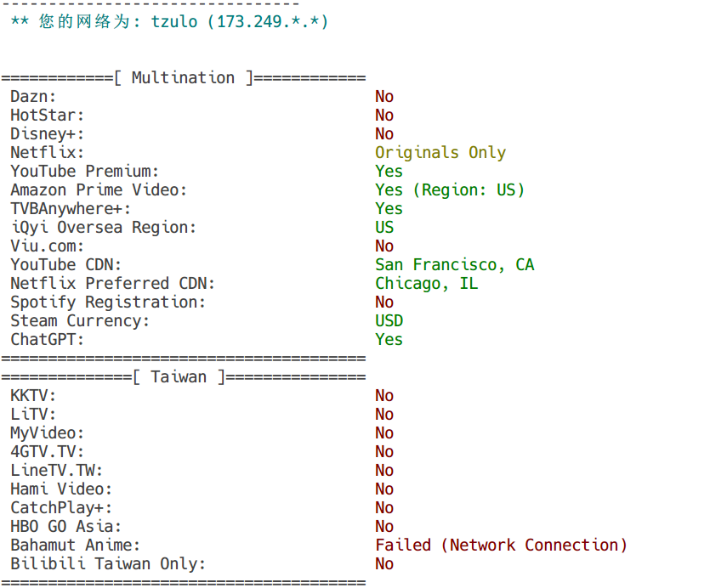Click the Netflix "Originals Only" result
710x588 pixels.
click(x=440, y=153)
